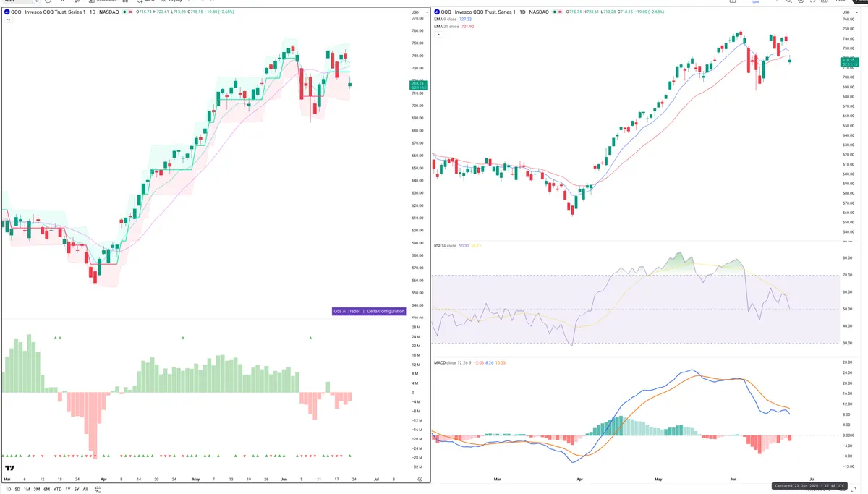
Task: Open left chart time axis settings gear
Action: click(x=420, y=479)
